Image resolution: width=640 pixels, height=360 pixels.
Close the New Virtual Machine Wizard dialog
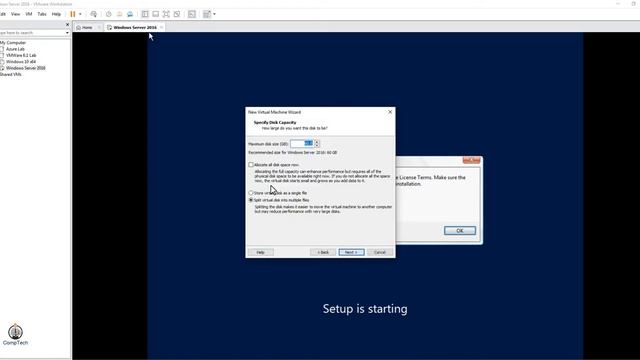(390, 112)
